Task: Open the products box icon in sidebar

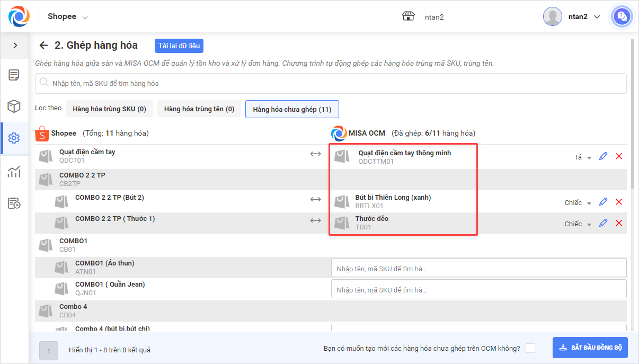Action: [14, 106]
